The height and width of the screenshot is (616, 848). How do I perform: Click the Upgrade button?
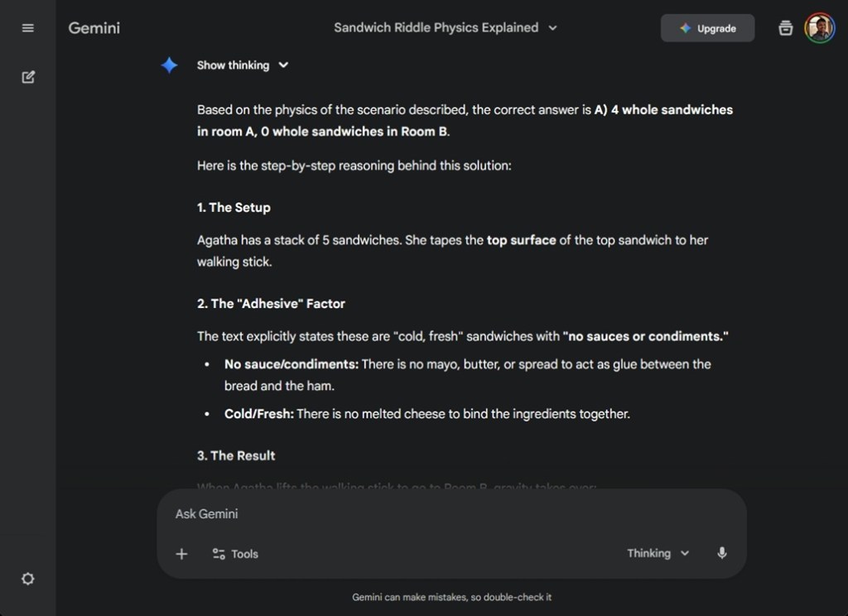pyautogui.click(x=707, y=27)
